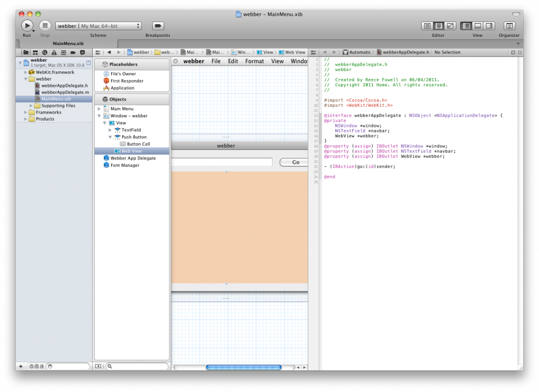The height and width of the screenshot is (392, 539).
Task: Open the webber scheme dropdown
Action: pos(98,26)
